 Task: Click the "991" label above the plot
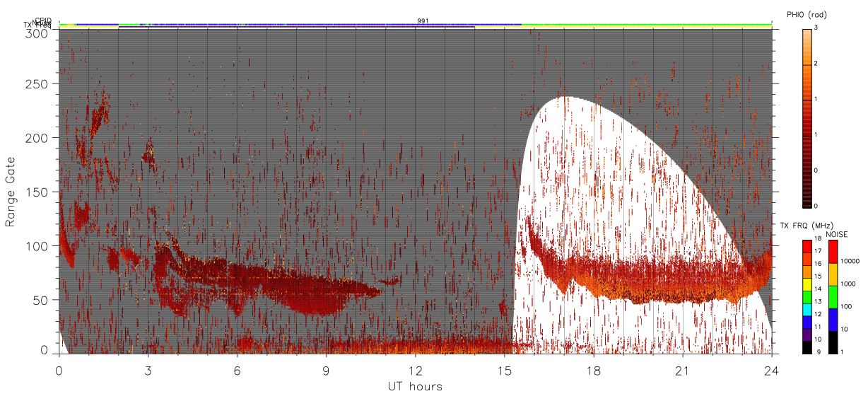click(x=423, y=21)
